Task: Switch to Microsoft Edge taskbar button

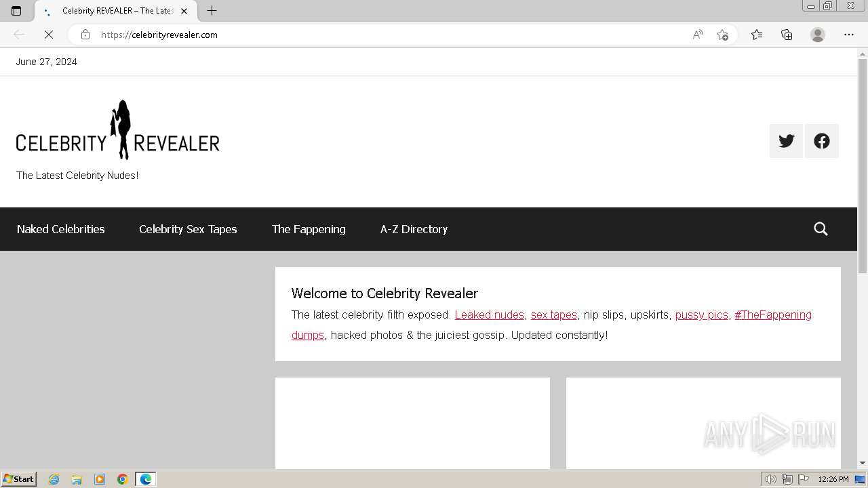Action: [x=146, y=479]
